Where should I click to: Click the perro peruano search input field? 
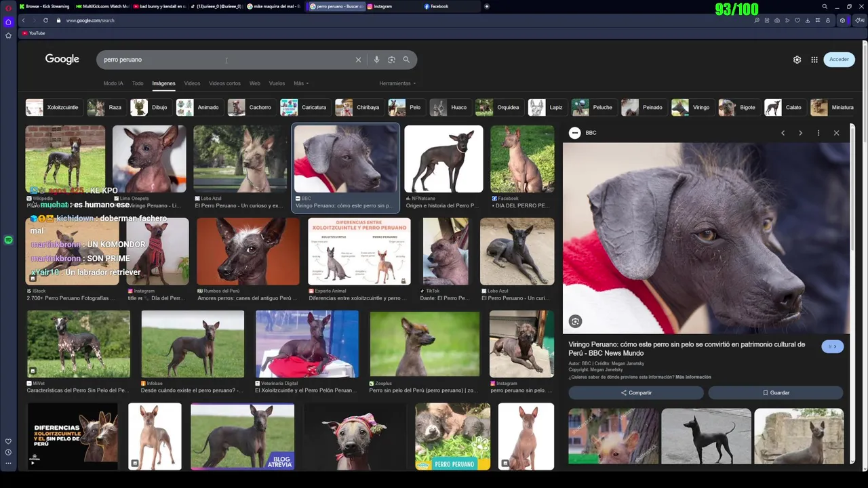click(225, 60)
